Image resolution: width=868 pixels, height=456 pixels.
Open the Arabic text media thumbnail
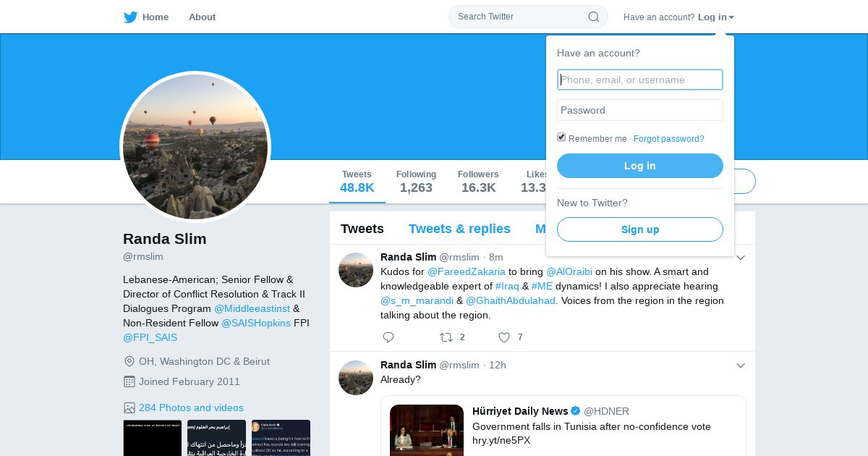(x=217, y=438)
